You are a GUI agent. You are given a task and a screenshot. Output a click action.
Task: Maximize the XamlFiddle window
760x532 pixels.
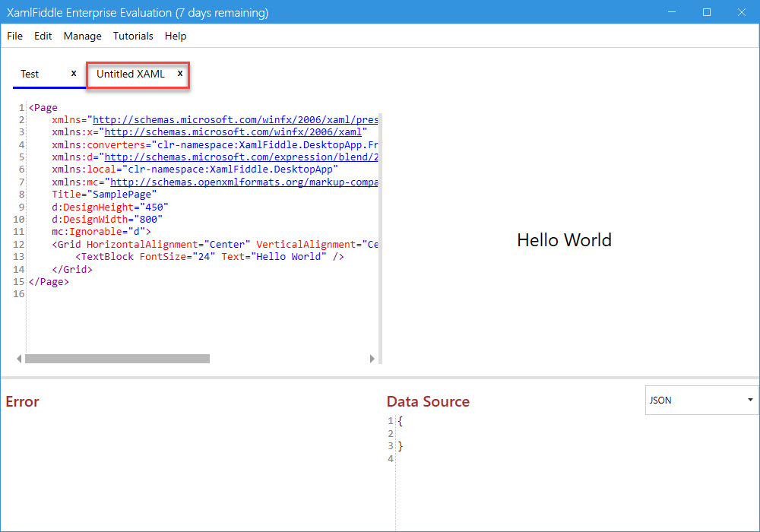coord(707,12)
